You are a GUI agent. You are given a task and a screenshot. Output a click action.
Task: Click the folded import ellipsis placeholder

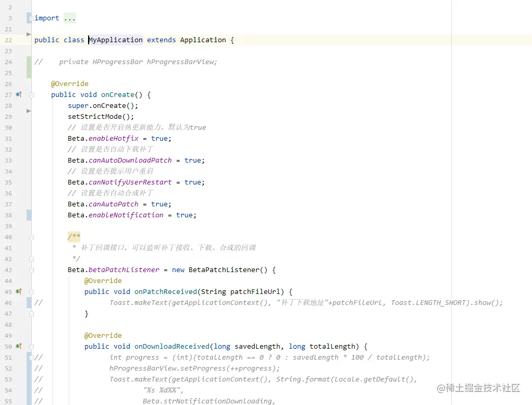[x=69, y=18]
